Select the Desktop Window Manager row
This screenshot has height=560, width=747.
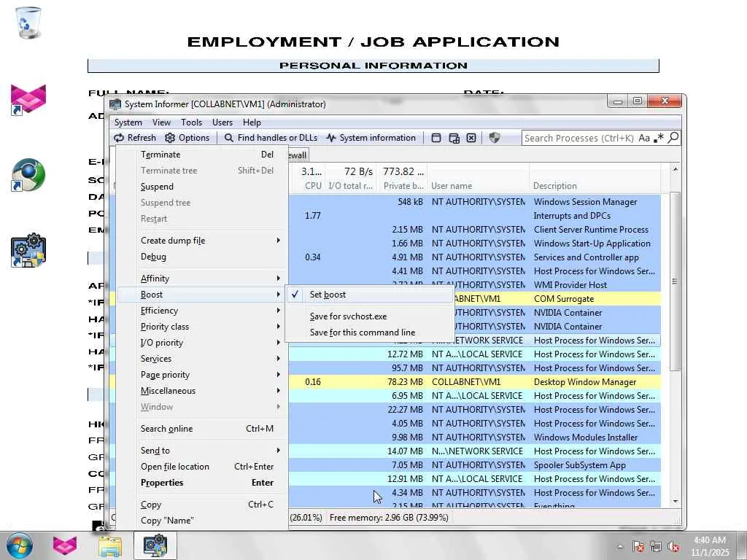(x=474, y=382)
